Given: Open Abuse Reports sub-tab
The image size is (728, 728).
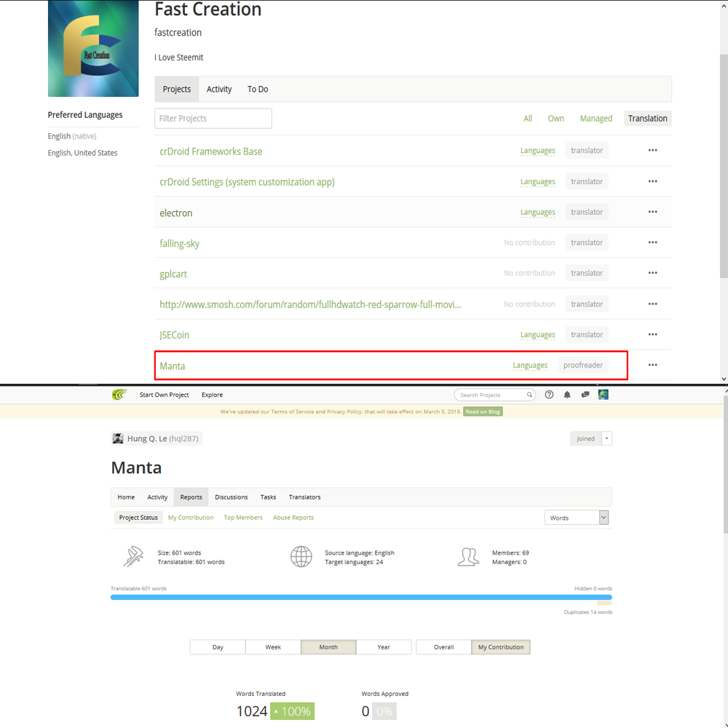Looking at the screenshot, I should click(x=293, y=517).
